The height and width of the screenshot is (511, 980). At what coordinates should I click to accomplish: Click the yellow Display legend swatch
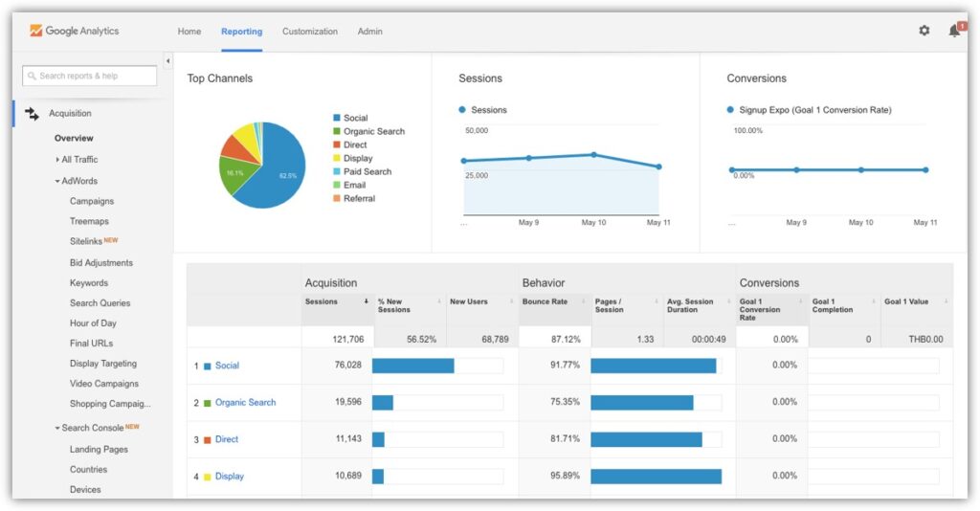pos(337,158)
